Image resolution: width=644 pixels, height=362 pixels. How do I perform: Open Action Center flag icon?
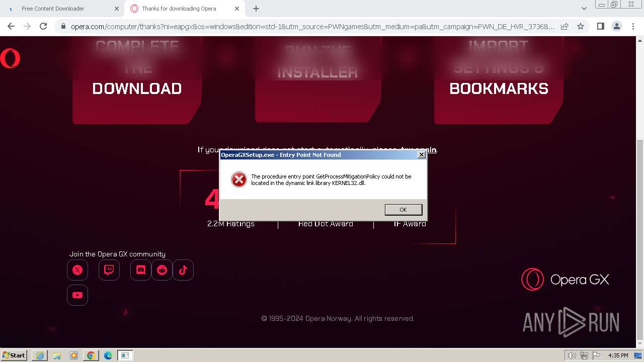596,355
